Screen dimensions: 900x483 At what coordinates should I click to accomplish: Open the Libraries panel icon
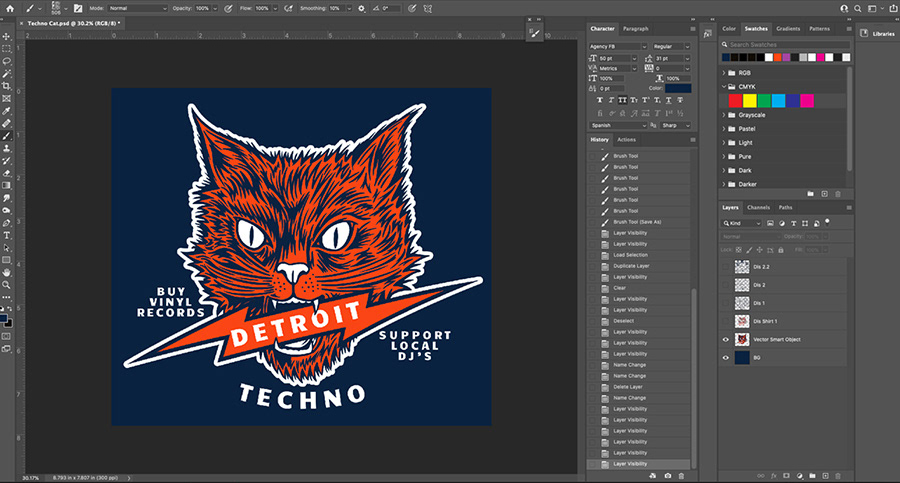coord(864,33)
